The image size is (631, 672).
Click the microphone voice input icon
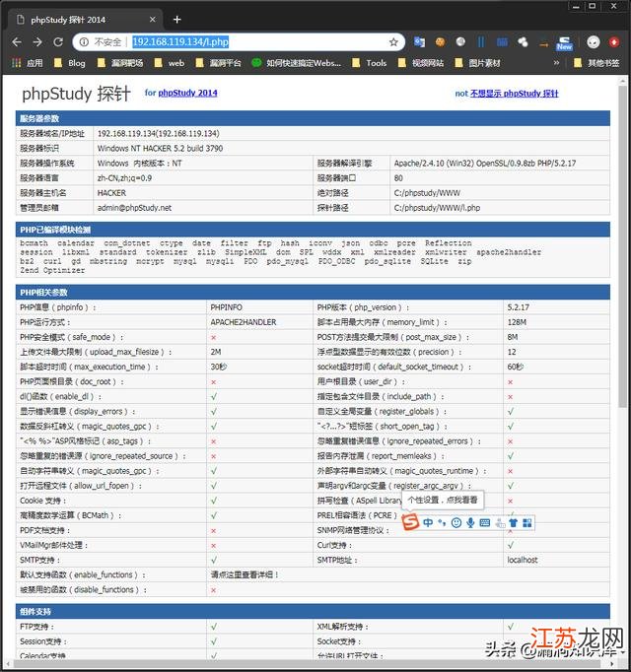coord(470,522)
